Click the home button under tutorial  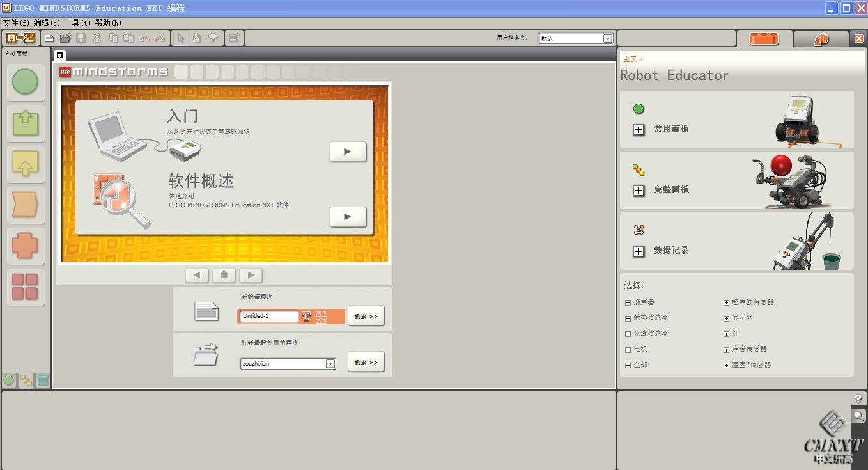point(224,275)
